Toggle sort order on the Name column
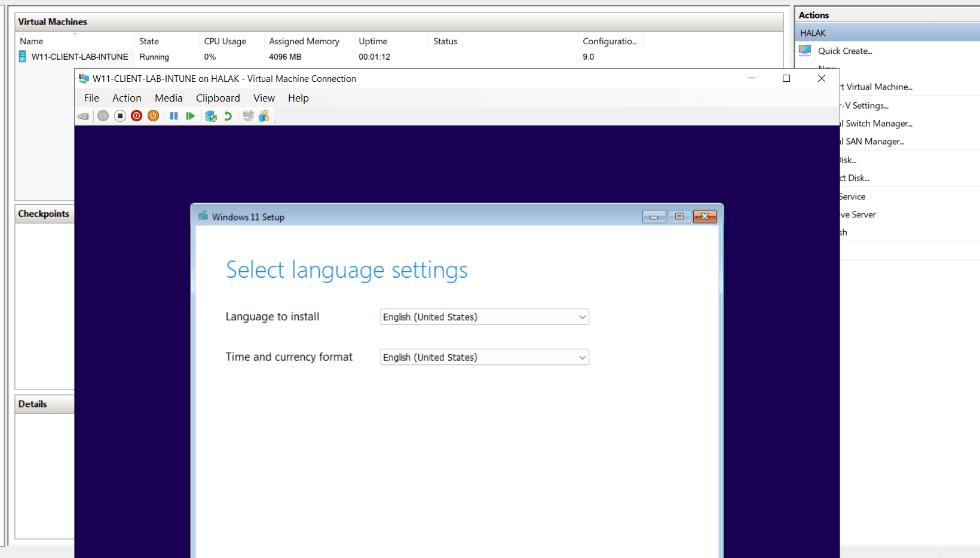Image resolution: width=980 pixels, height=558 pixels. [31, 41]
